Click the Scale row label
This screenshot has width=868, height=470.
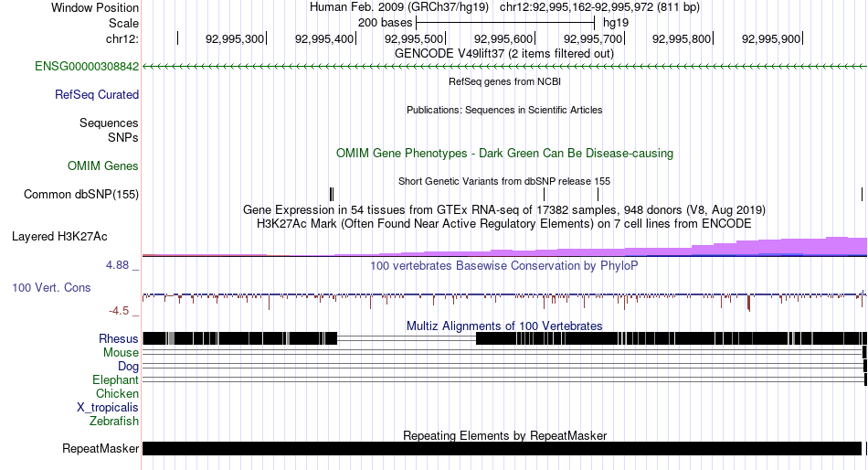coord(123,23)
